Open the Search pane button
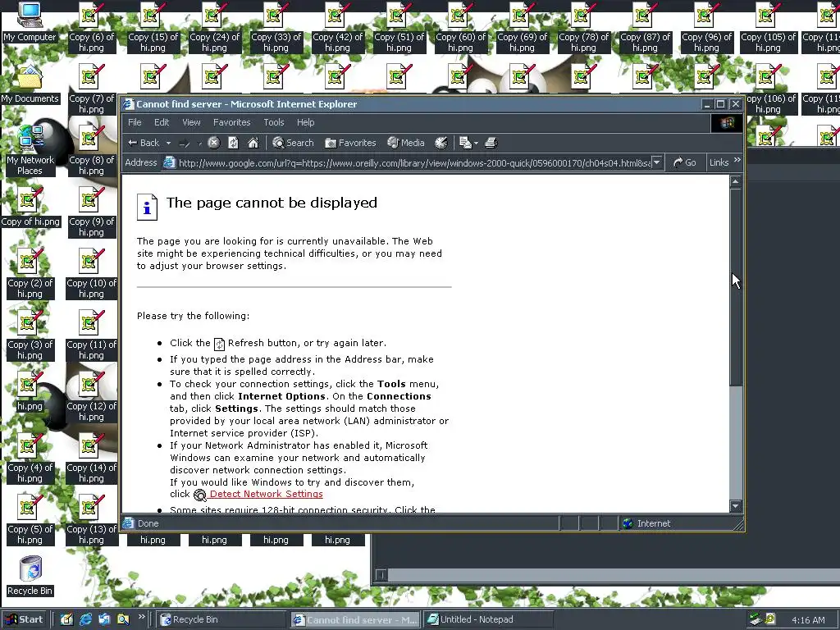 point(293,143)
